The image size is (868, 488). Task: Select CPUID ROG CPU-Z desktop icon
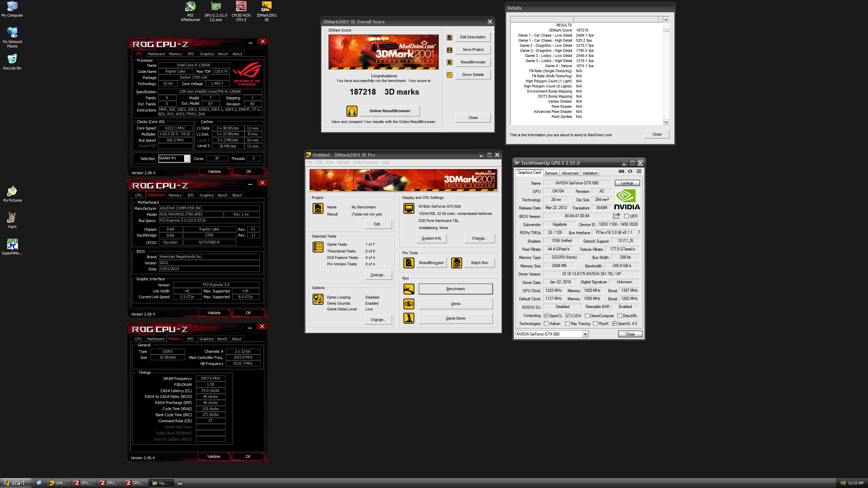(x=241, y=12)
